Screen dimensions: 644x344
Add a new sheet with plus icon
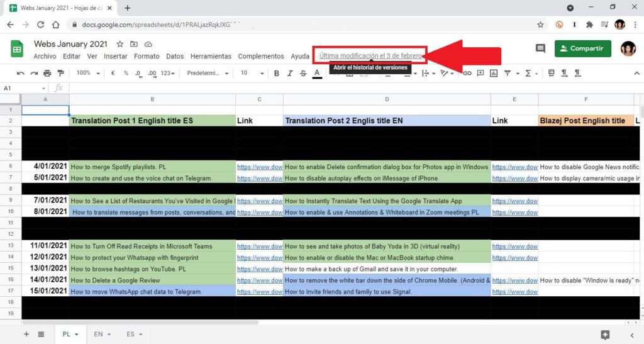(26, 334)
